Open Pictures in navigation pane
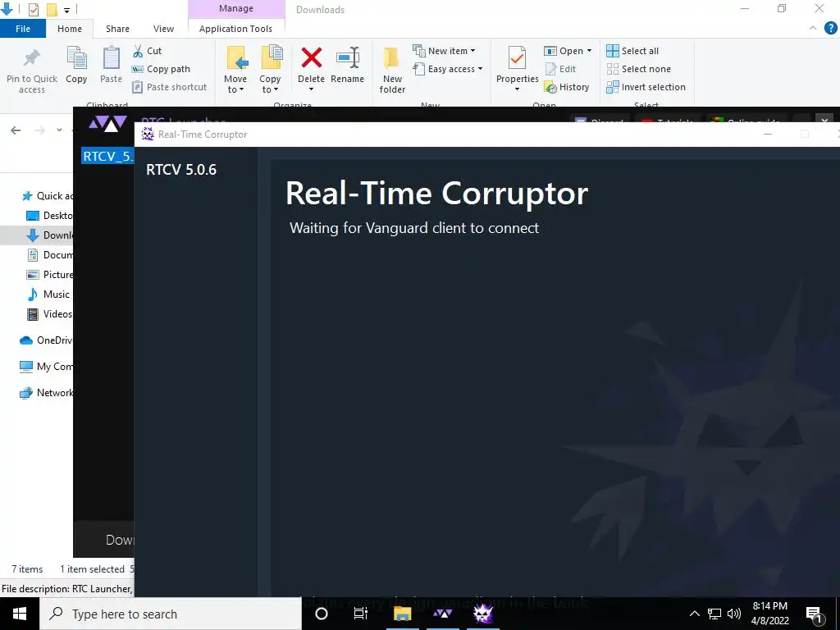This screenshot has width=840, height=630. (50, 274)
